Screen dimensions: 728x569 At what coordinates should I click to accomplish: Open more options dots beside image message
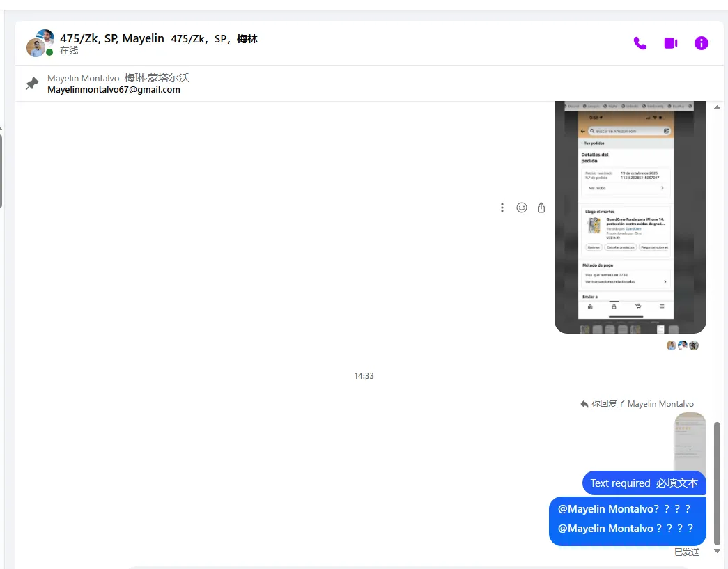coord(502,208)
